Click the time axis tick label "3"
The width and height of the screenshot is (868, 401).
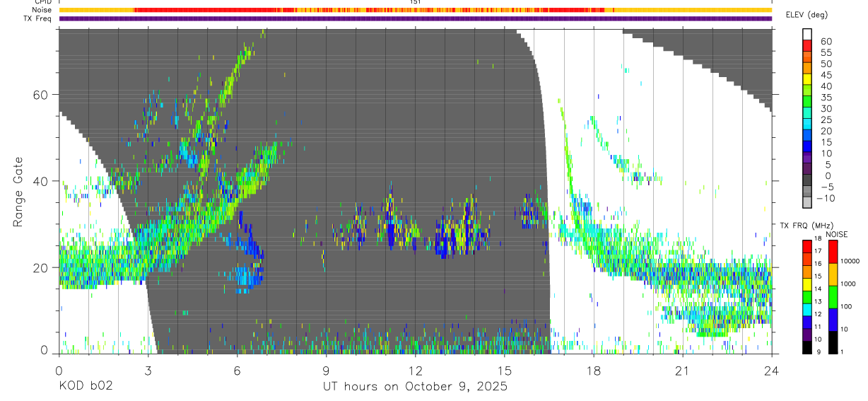click(148, 370)
